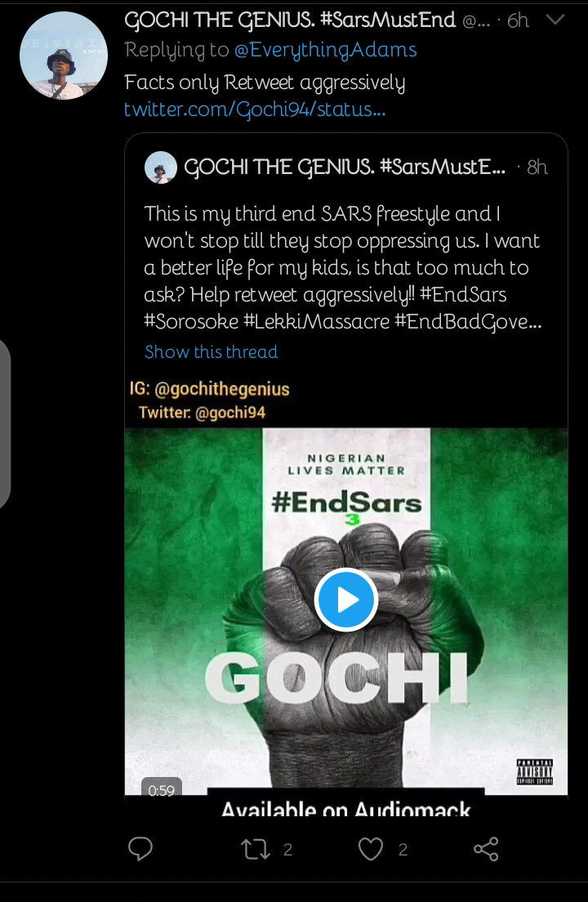Tap the small avatar in the quoted tweet
This screenshot has width=588, height=902.
(x=161, y=167)
